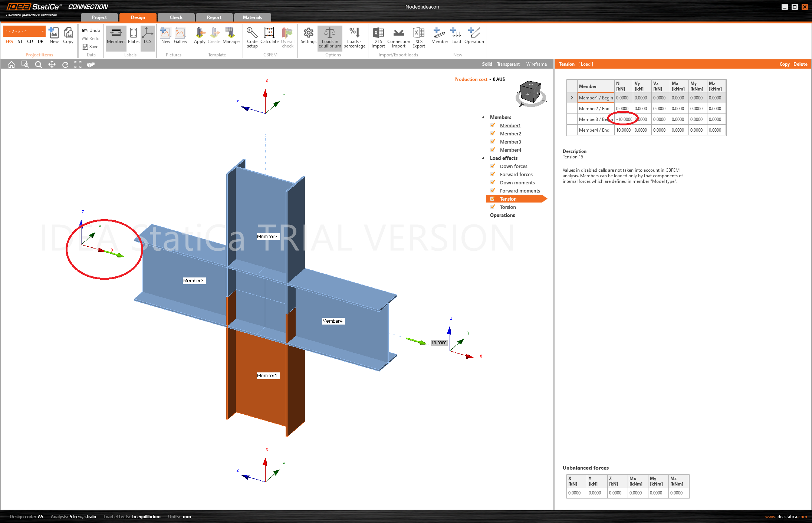Viewport: 812px width, 523px height.
Task: Edit the N value for Member3 / Begin
Action: coord(624,119)
